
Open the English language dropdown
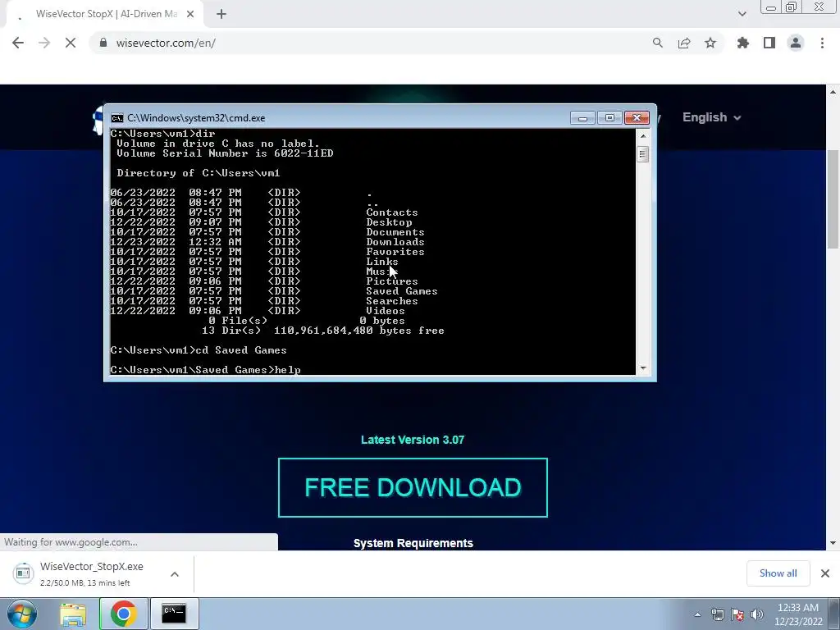pos(711,117)
